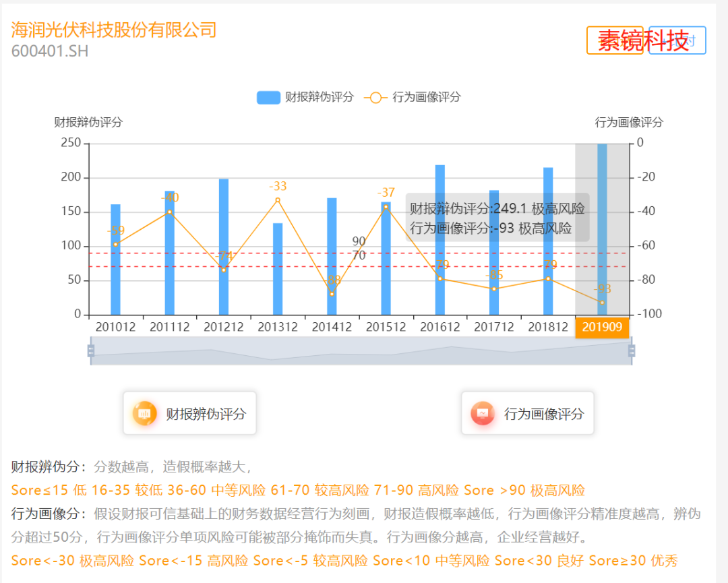
Task: Click the left axis title 财报辩伪评分
Action: tap(88, 122)
